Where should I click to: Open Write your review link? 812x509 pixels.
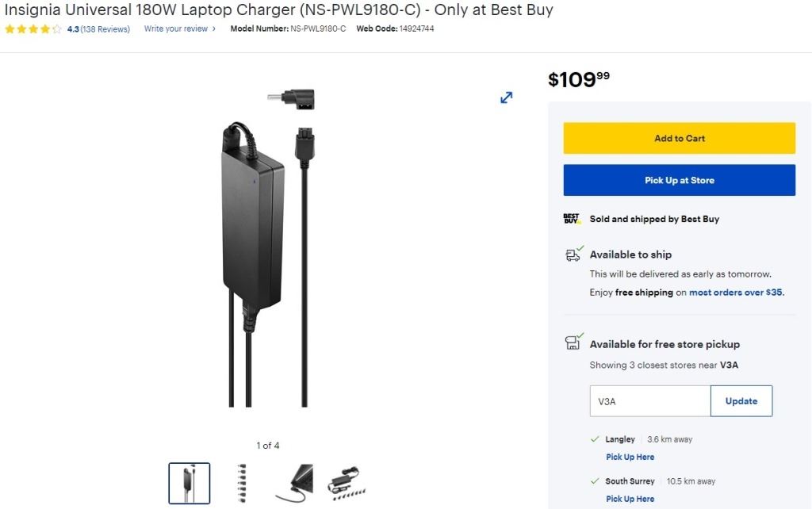click(x=180, y=29)
